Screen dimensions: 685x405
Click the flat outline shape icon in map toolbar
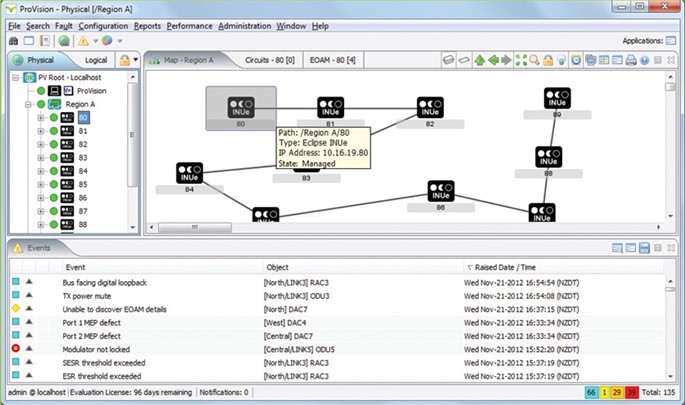coord(464,60)
